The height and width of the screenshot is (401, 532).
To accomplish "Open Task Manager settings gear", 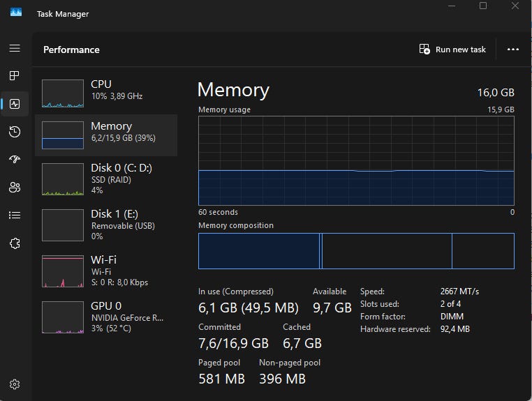I will point(15,384).
